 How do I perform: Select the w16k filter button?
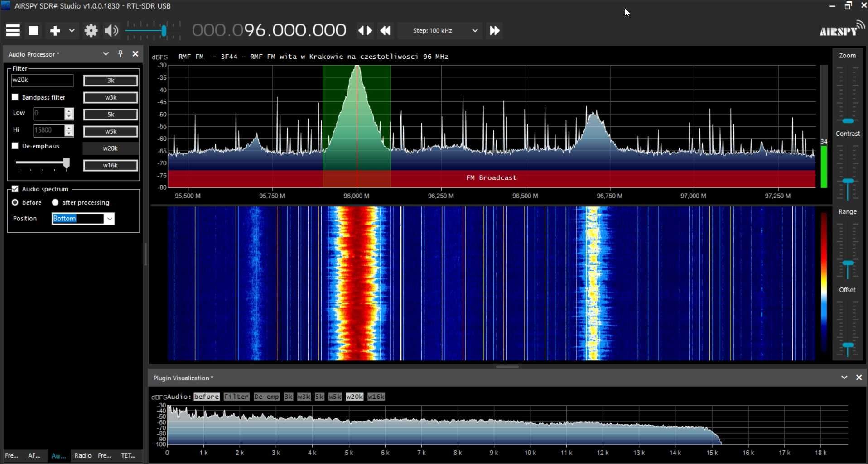coord(111,165)
